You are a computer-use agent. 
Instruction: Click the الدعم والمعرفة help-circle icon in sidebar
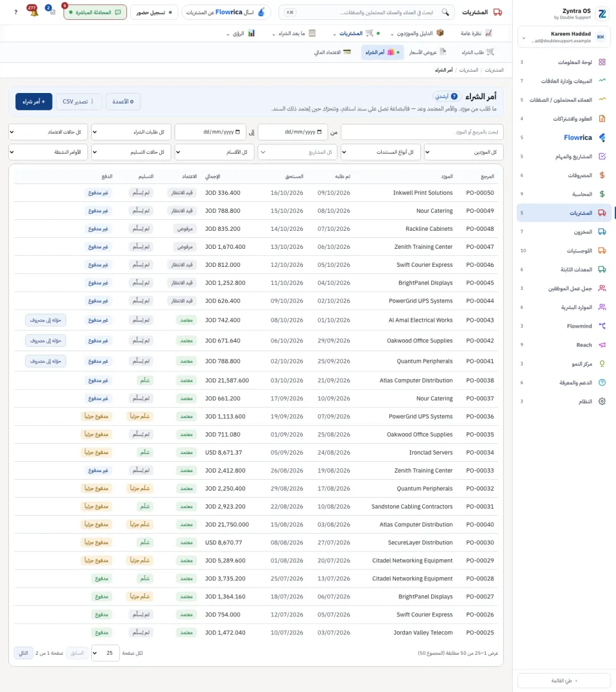(602, 383)
